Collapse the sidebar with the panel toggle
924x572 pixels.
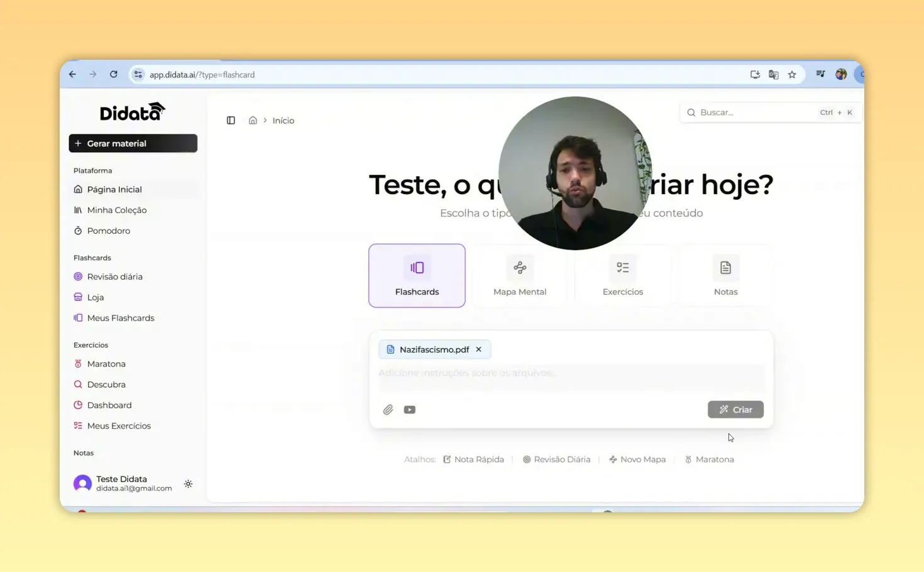[231, 120]
